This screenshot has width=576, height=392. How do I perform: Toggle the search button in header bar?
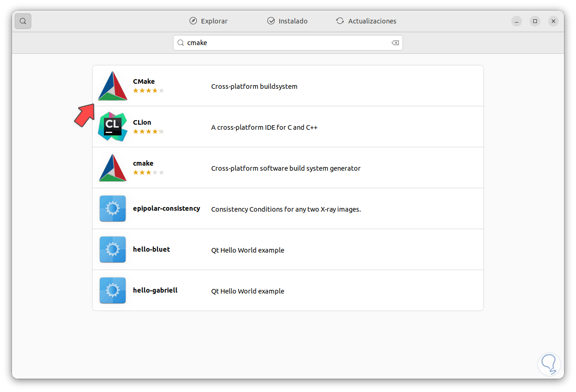coord(23,21)
